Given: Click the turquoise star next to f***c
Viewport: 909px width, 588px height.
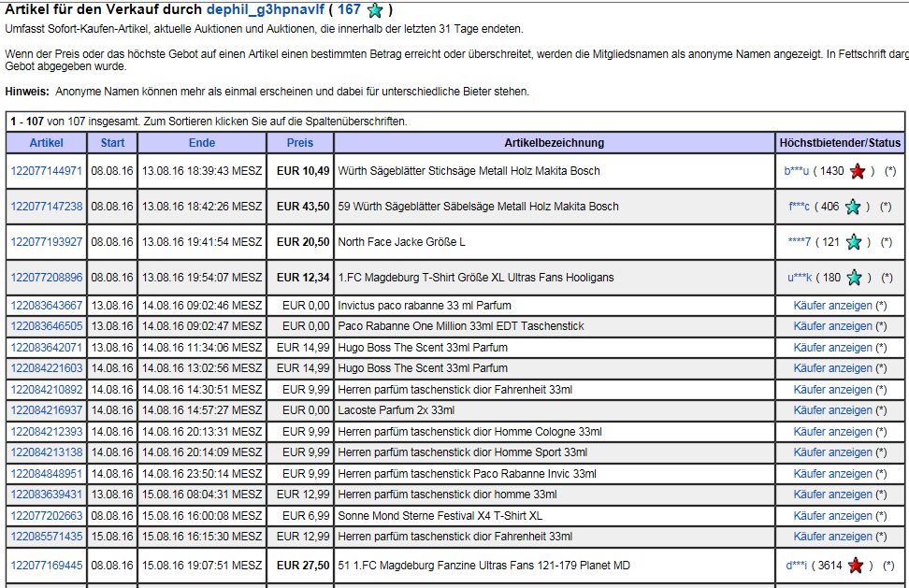Looking at the screenshot, I should (853, 207).
